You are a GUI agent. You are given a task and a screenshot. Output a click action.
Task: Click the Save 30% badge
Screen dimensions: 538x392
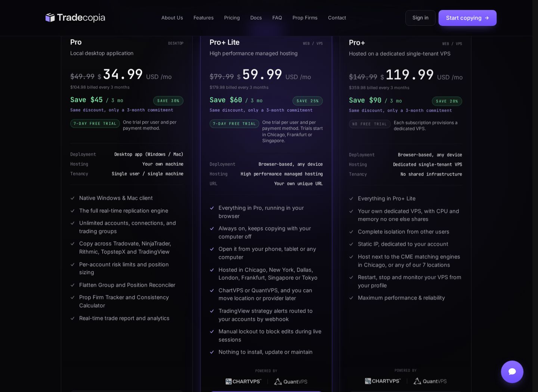click(x=168, y=101)
